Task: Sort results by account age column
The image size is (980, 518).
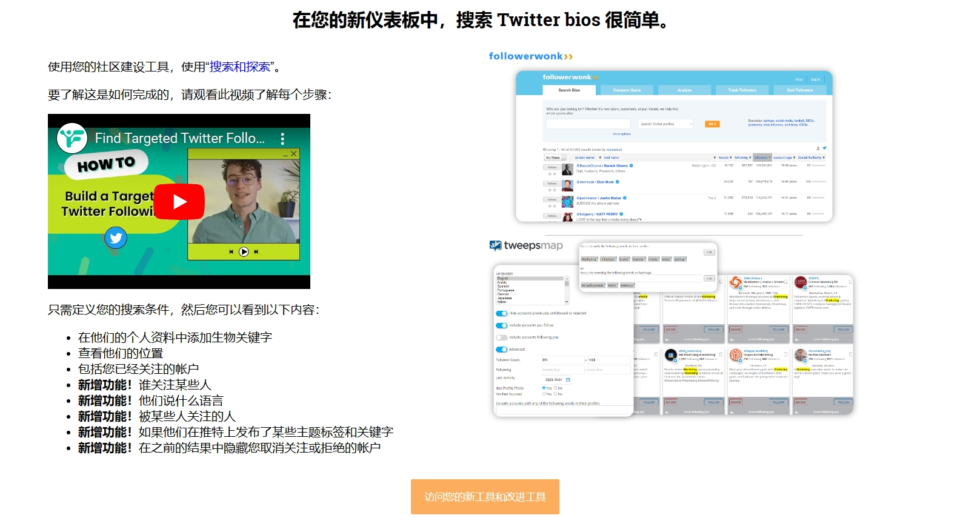Action: point(784,158)
